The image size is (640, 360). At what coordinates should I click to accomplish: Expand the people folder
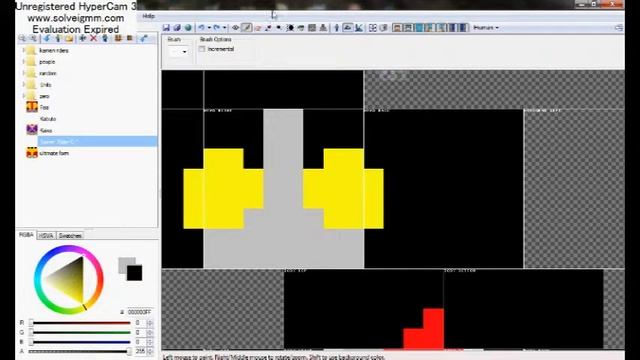[x=24, y=62]
